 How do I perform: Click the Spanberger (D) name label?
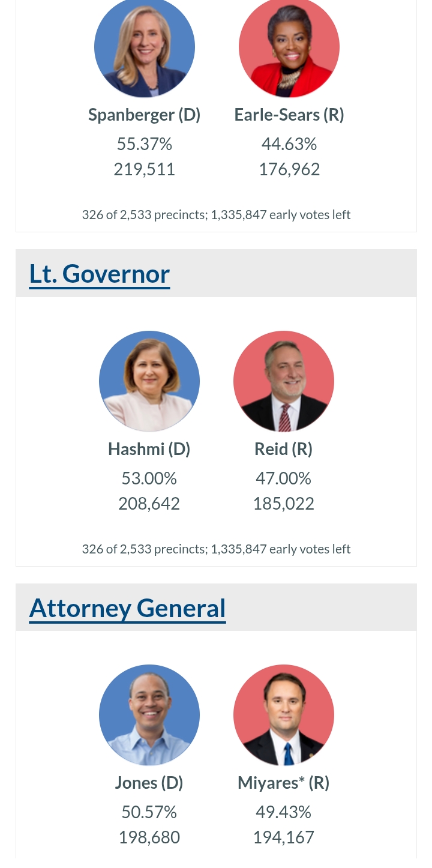(x=145, y=115)
